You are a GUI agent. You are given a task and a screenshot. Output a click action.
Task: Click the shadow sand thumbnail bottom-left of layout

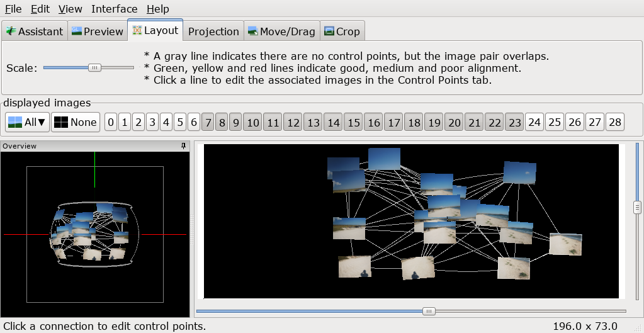355,266
